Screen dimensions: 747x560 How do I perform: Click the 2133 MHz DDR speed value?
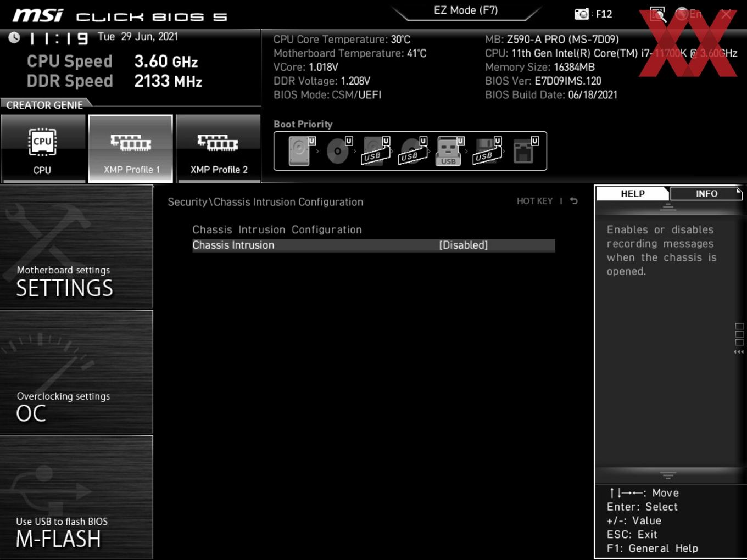[168, 81]
